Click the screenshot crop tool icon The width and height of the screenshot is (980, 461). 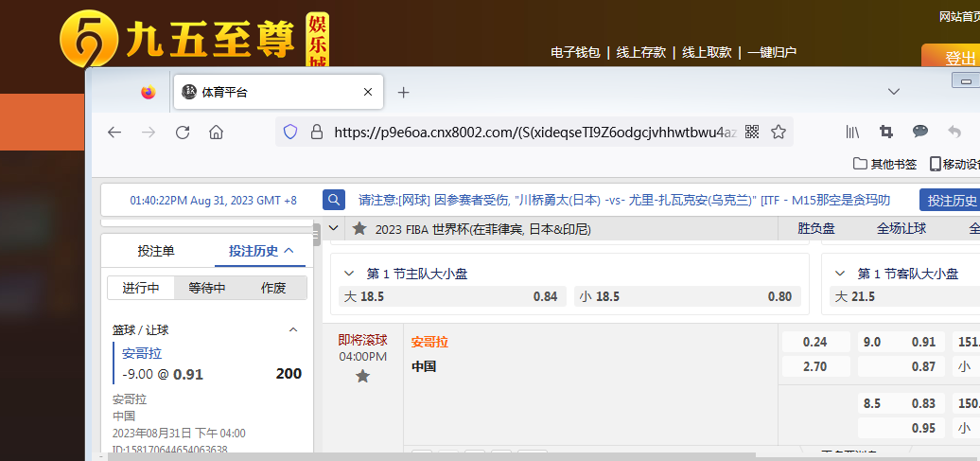[885, 132]
